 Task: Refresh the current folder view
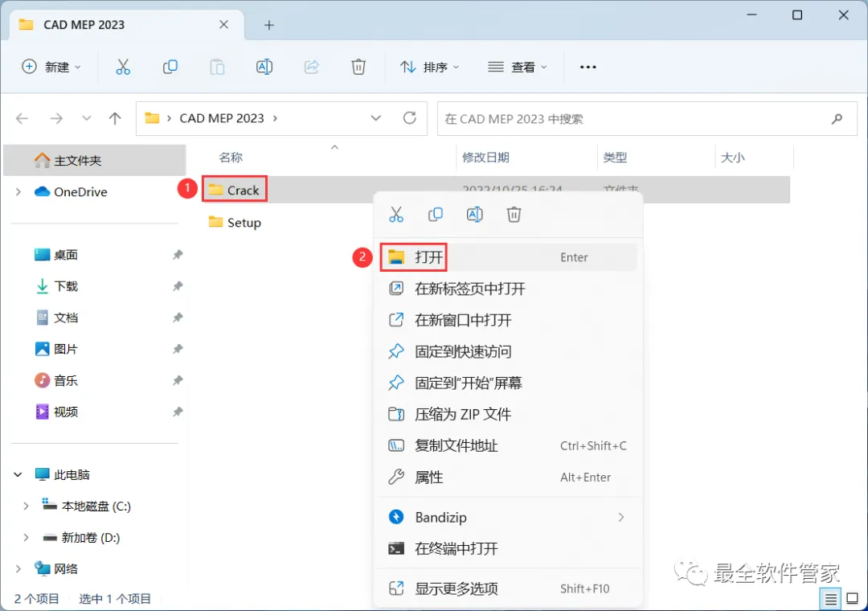coord(410,118)
